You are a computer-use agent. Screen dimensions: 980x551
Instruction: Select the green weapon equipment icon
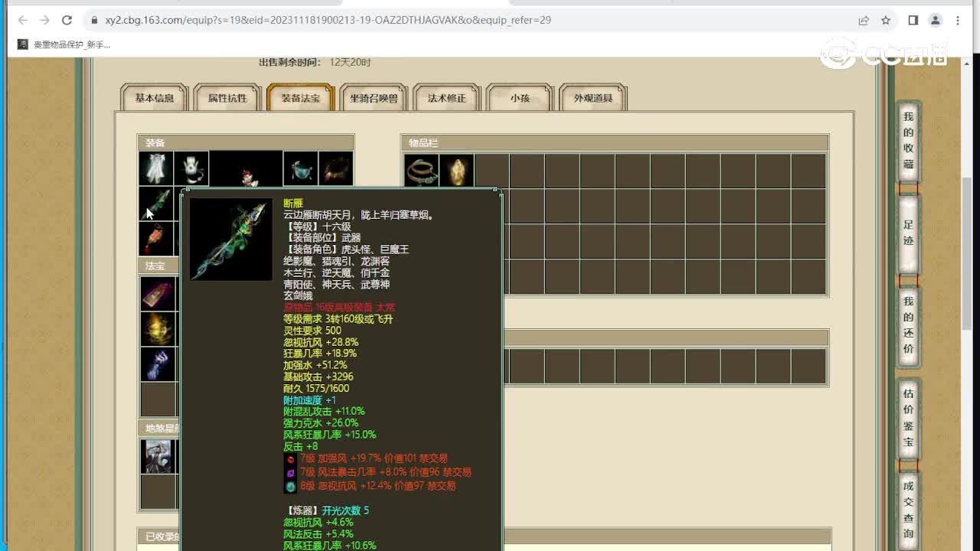tap(156, 204)
